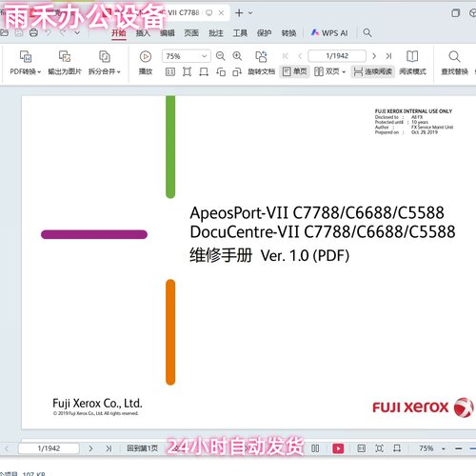The height and width of the screenshot is (476, 476).
Task: Choose fit width icon in ribbon
Action: tap(204, 72)
